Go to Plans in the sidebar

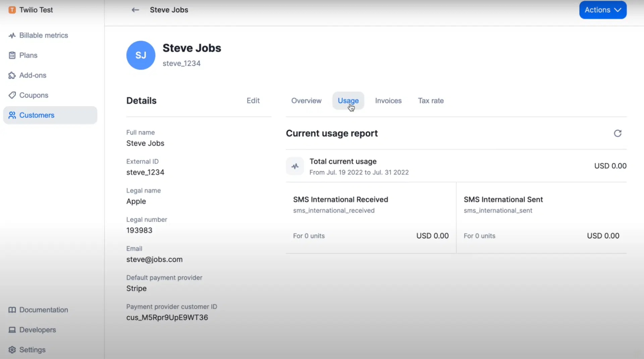tap(50, 55)
